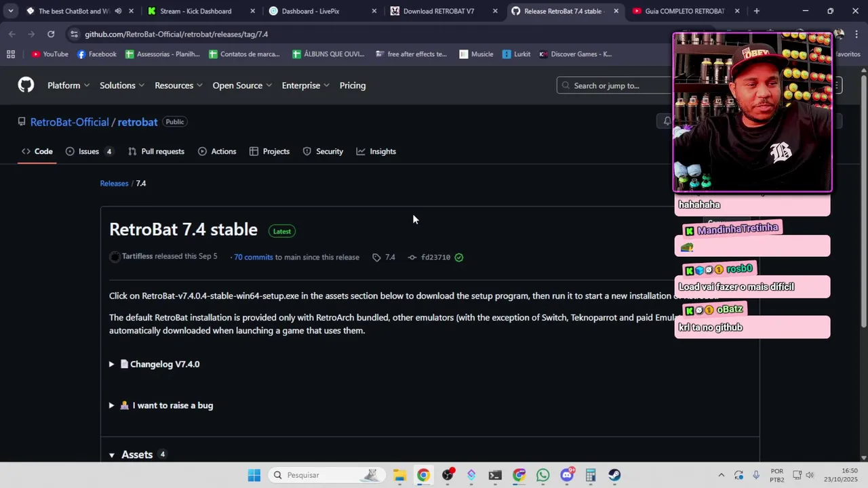Open the retrobat repository link

point(138,122)
